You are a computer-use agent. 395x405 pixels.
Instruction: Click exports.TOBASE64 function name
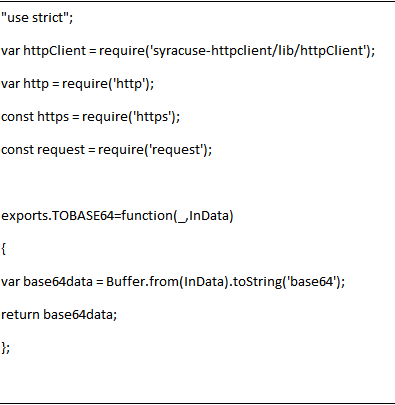coord(58,216)
